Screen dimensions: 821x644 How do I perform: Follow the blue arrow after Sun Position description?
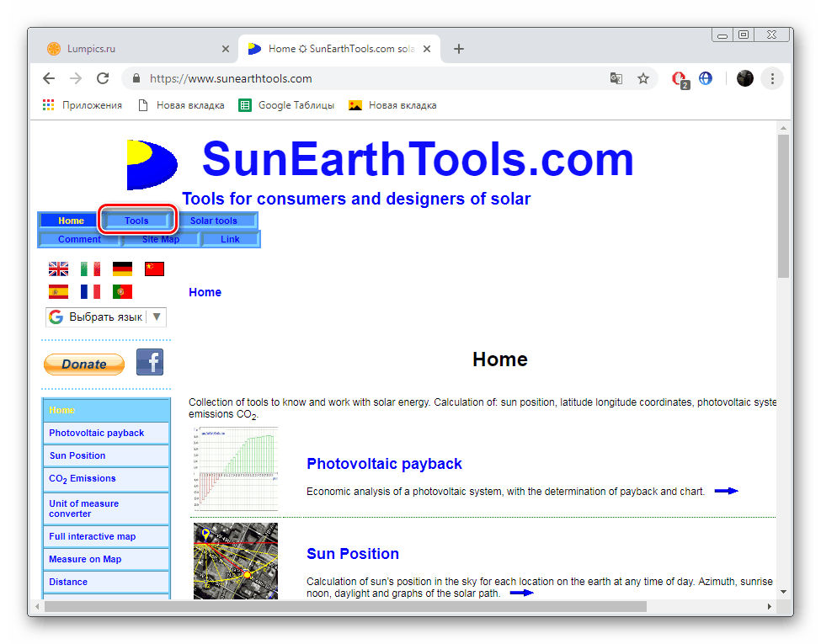click(x=522, y=593)
